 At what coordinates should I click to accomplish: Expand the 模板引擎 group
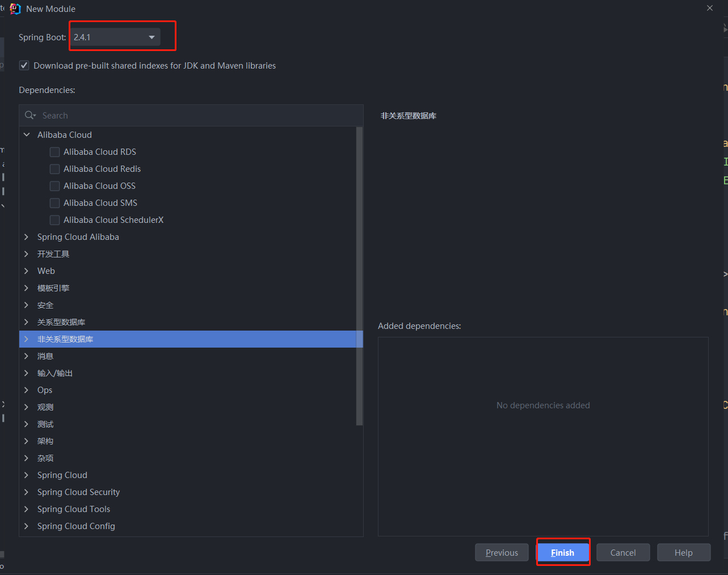tap(26, 287)
